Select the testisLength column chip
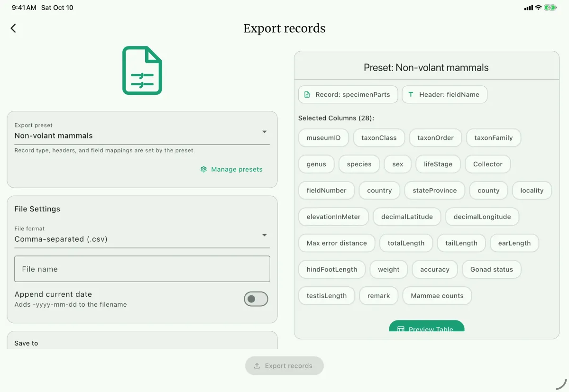Image resolution: width=569 pixels, height=392 pixels. (327, 296)
